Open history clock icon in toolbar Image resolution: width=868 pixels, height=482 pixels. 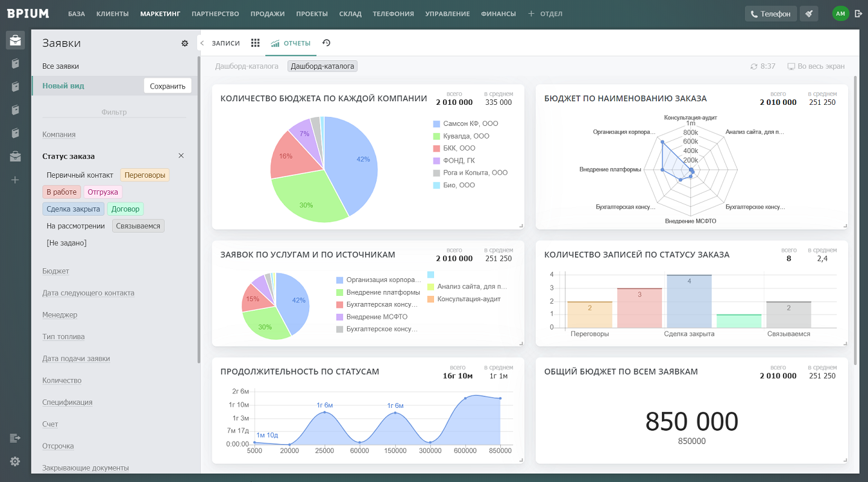(x=327, y=43)
